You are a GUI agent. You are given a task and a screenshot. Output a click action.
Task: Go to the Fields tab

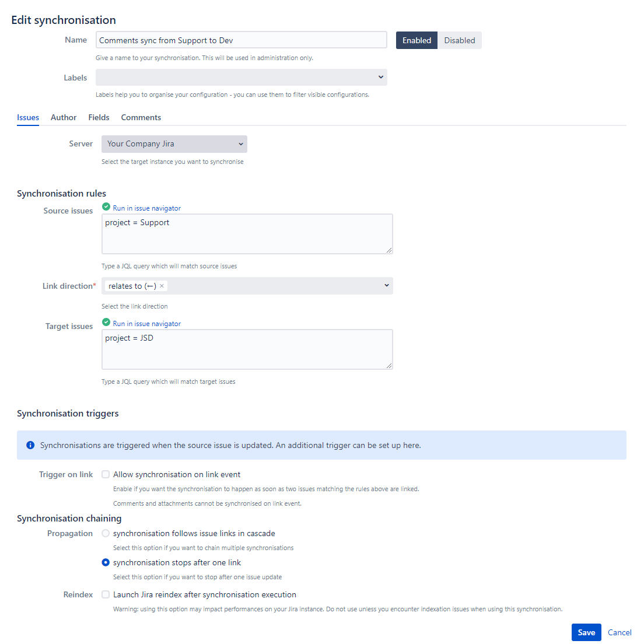(99, 117)
